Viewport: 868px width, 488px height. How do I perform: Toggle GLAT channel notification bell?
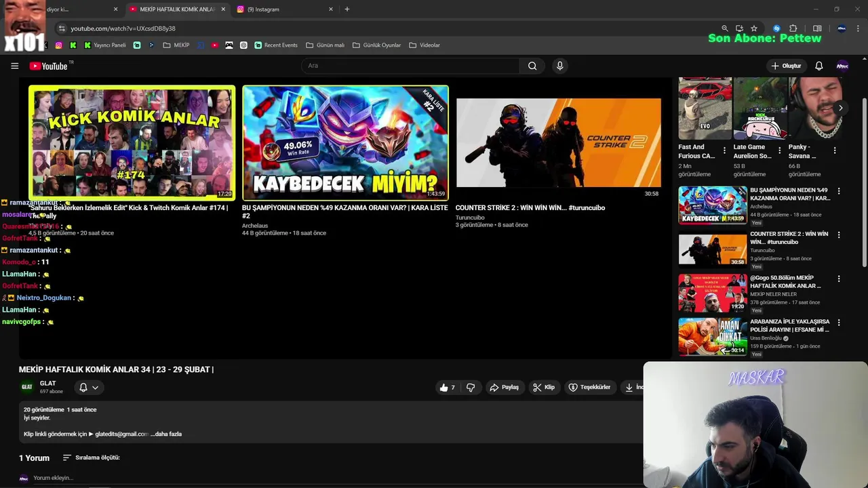[89, 388]
